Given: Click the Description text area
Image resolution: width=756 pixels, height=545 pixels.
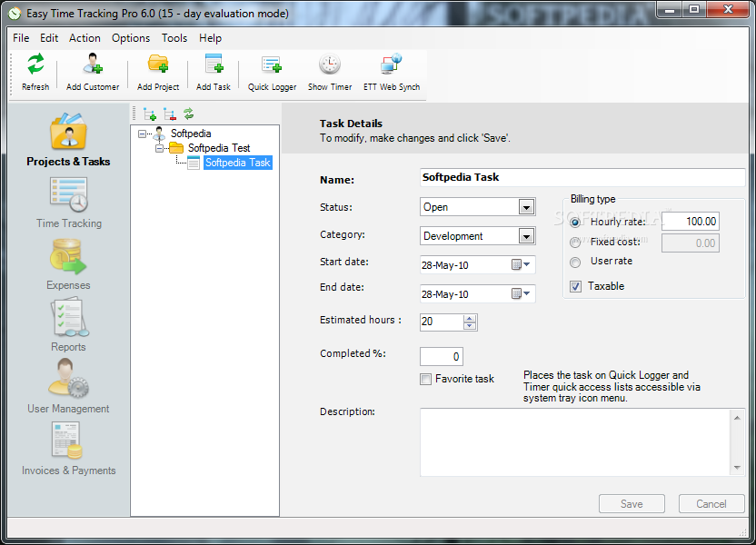Looking at the screenshot, I should 575,442.
